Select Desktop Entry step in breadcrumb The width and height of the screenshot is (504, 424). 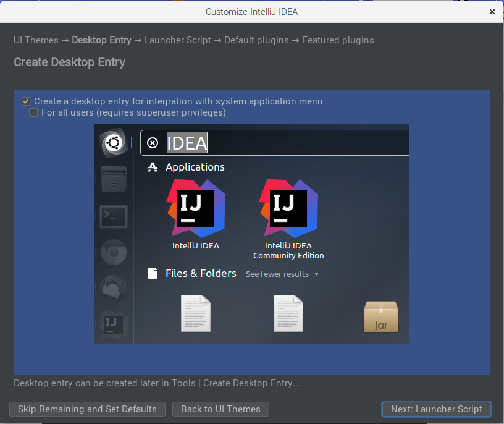point(101,40)
